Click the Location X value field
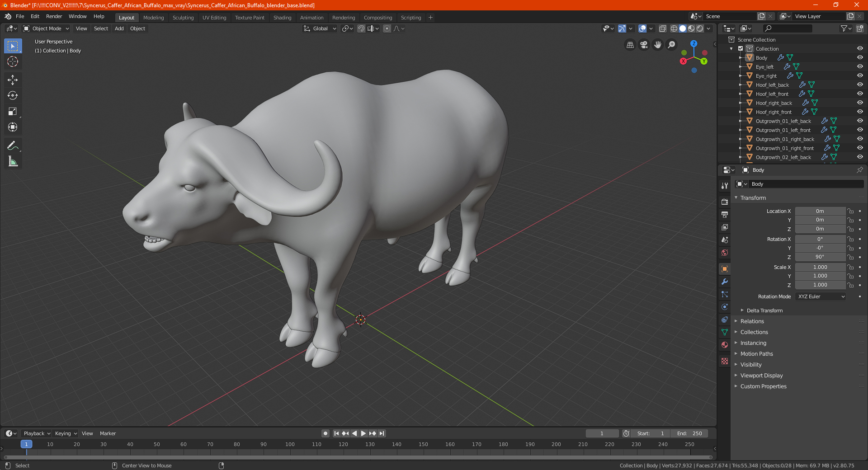Screen dimensions: 868x470 [820, 211]
